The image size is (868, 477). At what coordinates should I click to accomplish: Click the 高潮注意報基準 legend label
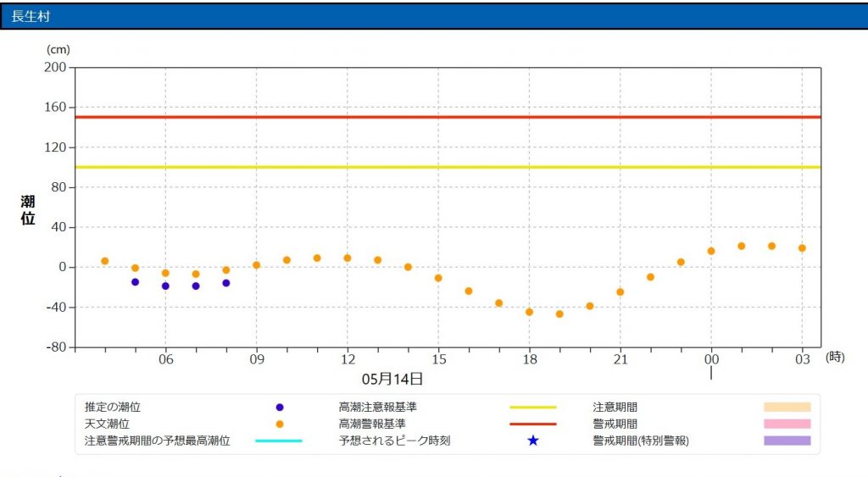377,408
